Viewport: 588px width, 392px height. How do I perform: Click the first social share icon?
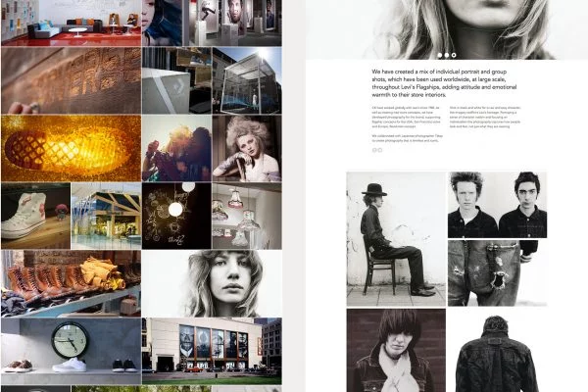click(373, 150)
